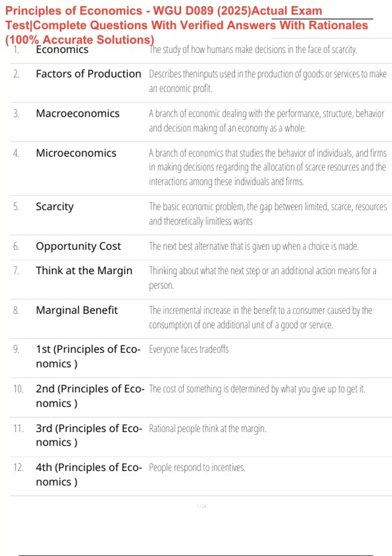392x556 pixels.
Task: Click "3rd (Principles of Economics)" term
Action: (x=89, y=435)
